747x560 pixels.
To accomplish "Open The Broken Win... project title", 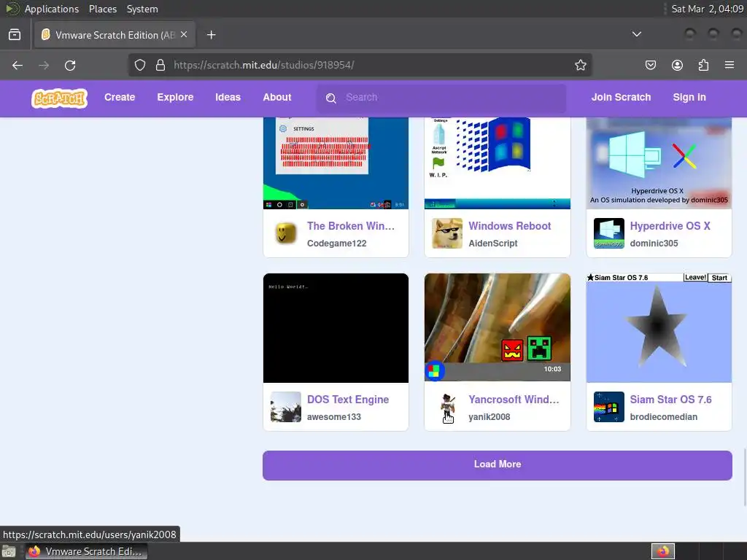I will tap(351, 226).
